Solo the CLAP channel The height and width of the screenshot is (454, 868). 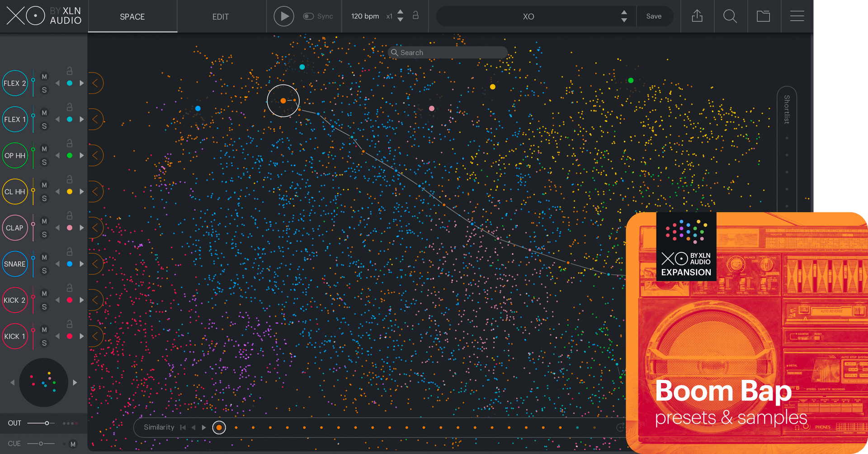click(44, 234)
